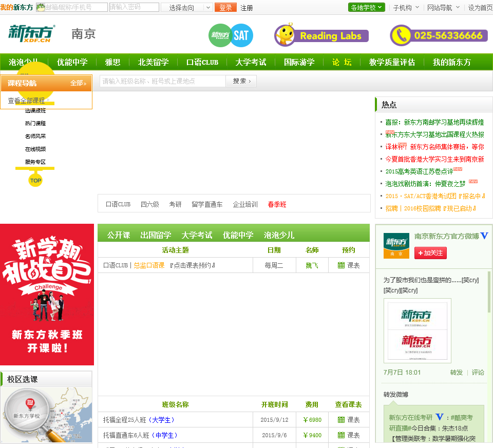
Task: Open 我的新东方 navigation item
Action: tap(452, 62)
